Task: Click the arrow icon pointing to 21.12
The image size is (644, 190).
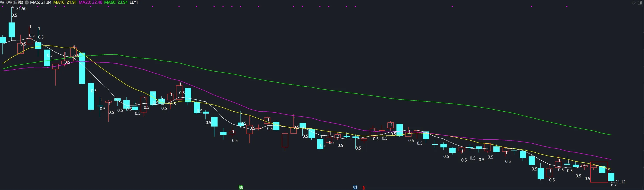Action: (x=612, y=182)
